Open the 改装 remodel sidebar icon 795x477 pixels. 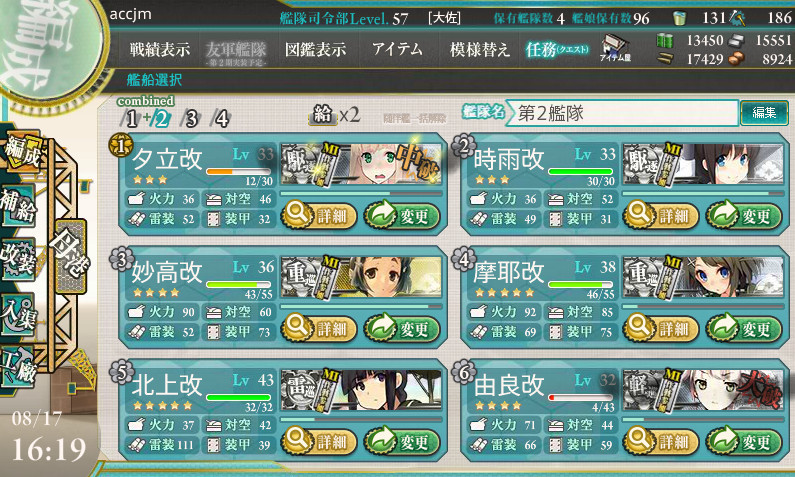[x=19, y=259]
